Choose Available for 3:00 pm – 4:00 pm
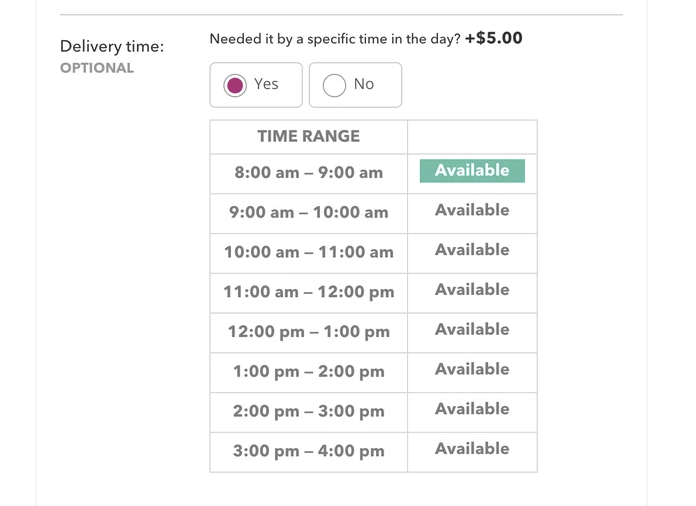The width and height of the screenshot is (696, 506). pyautogui.click(x=472, y=449)
